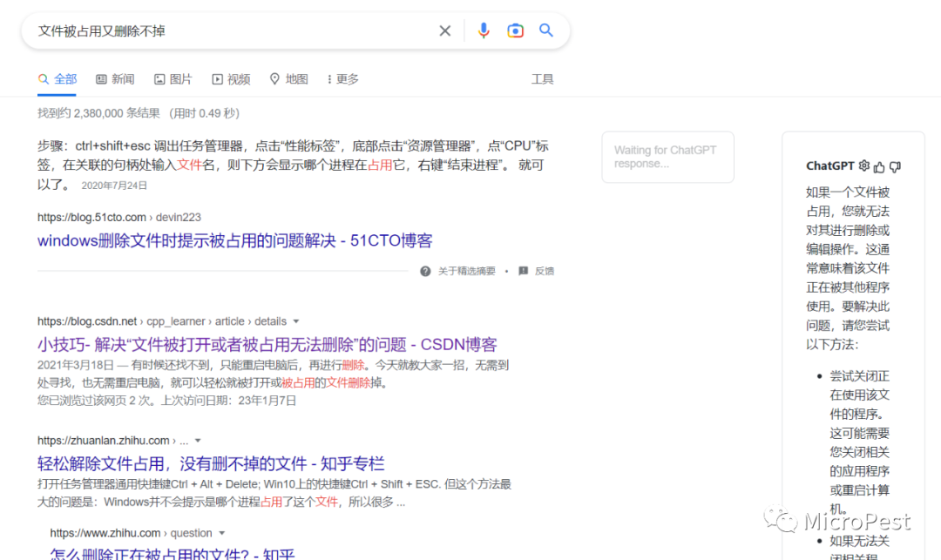Open ChatGPT panel settings gear
941x560 pixels.
(x=863, y=166)
